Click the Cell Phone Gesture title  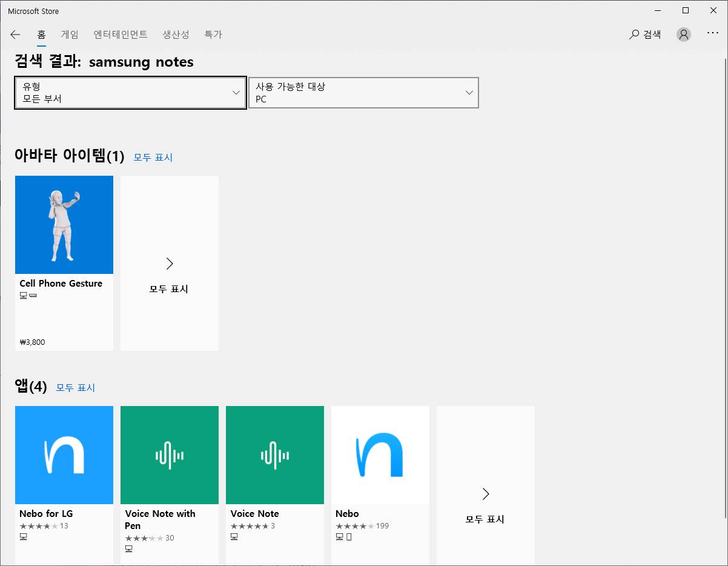pos(61,284)
